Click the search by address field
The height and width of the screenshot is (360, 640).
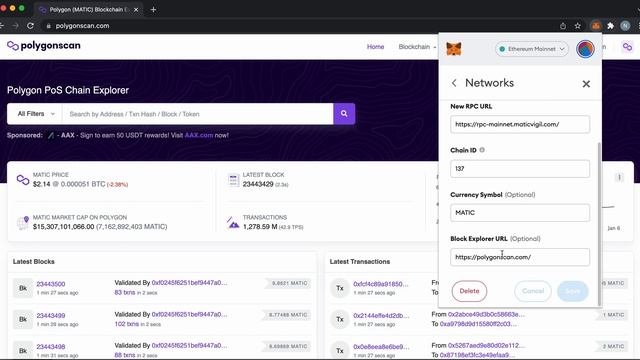[198, 114]
